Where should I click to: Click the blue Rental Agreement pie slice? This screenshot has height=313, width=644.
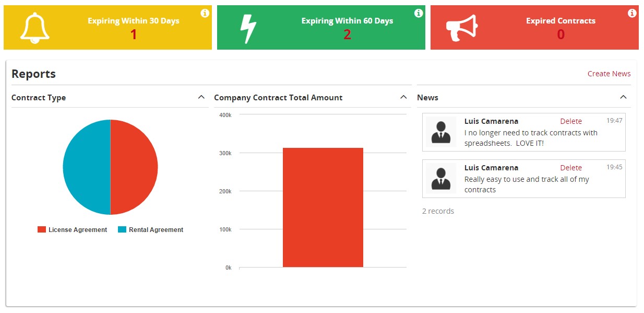(86, 167)
